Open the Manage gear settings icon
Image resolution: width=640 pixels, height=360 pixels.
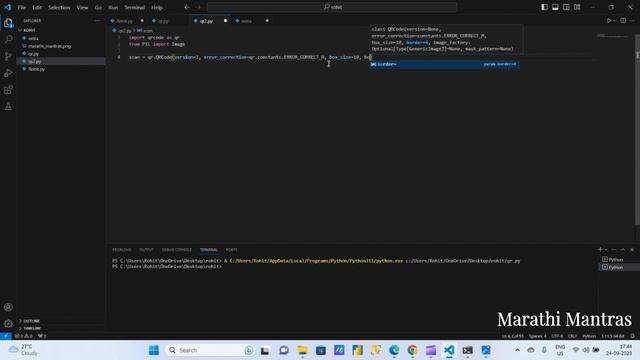(x=8, y=324)
